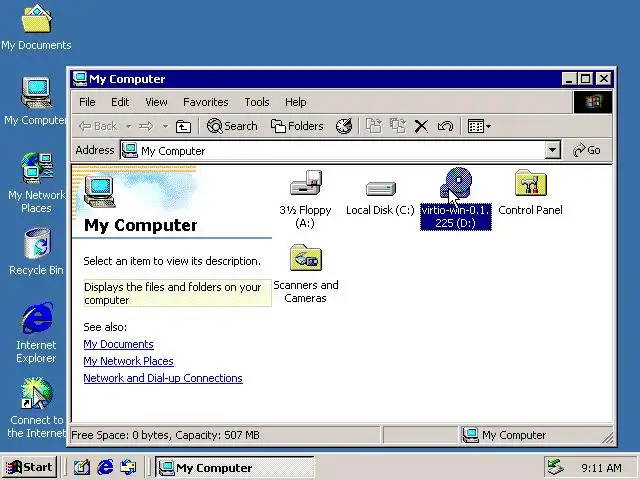640x480 pixels.
Task: Click the Undo toolbar icon
Action: pos(445,126)
